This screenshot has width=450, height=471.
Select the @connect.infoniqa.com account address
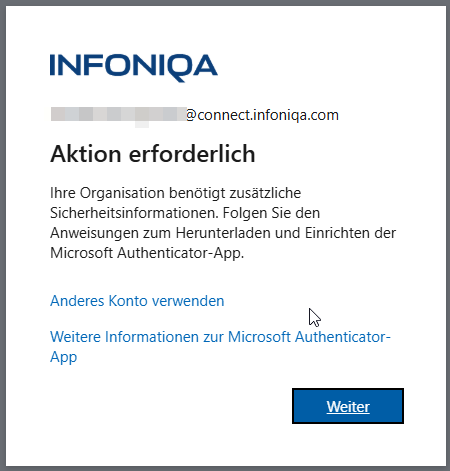click(x=262, y=115)
